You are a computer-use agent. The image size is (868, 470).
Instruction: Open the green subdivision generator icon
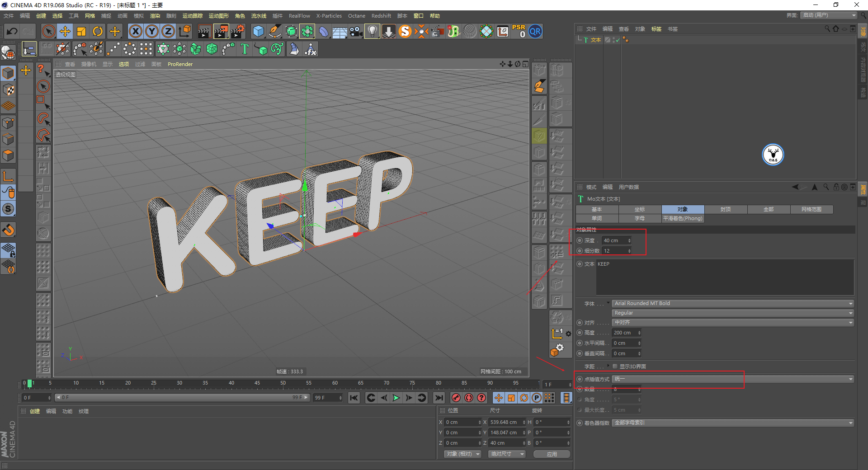(x=292, y=32)
